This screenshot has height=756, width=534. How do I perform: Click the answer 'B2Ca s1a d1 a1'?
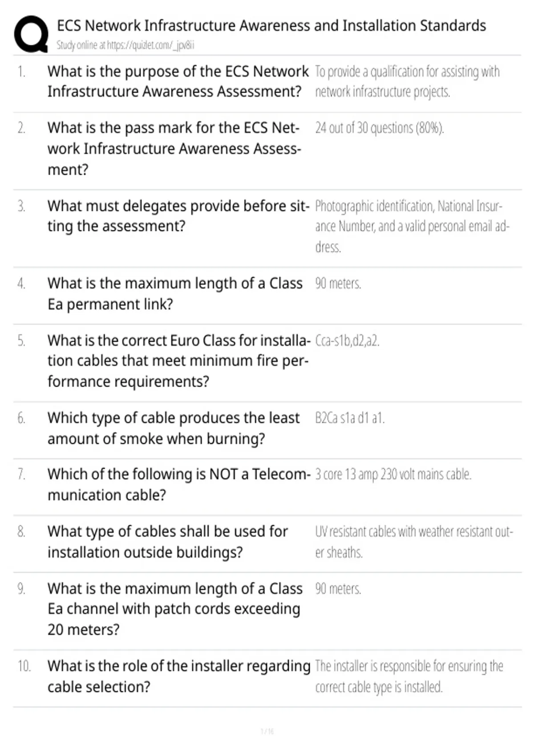pos(350,418)
